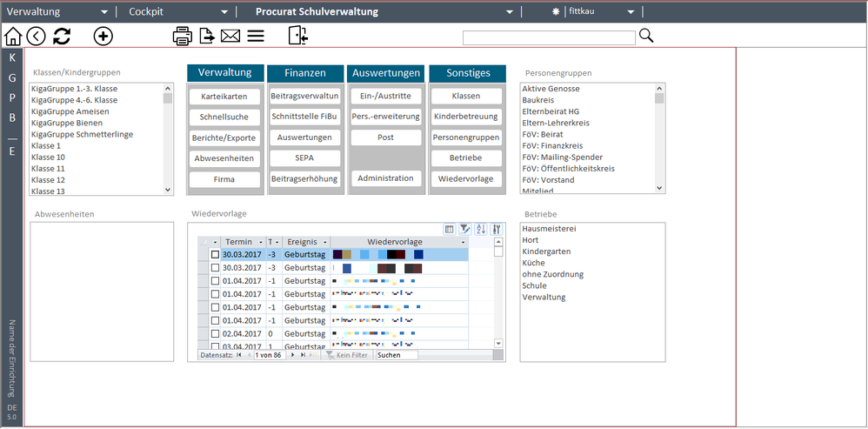Open Schnittstelle FiBu
The width and height of the screenshot is (868, 429).
coord(304,117)
